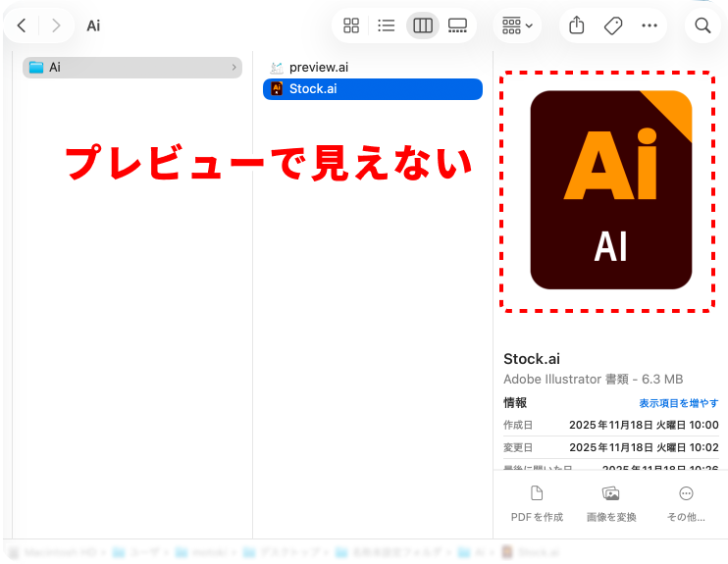Open the その他… quick actions menu

pyautogui.click(x=686, y=504)
